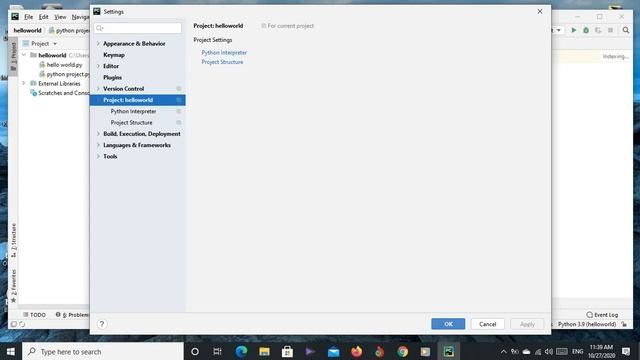Screen dimensions: 640x360
Task: Click tool window quick access icon
Action: coord(13,324)
